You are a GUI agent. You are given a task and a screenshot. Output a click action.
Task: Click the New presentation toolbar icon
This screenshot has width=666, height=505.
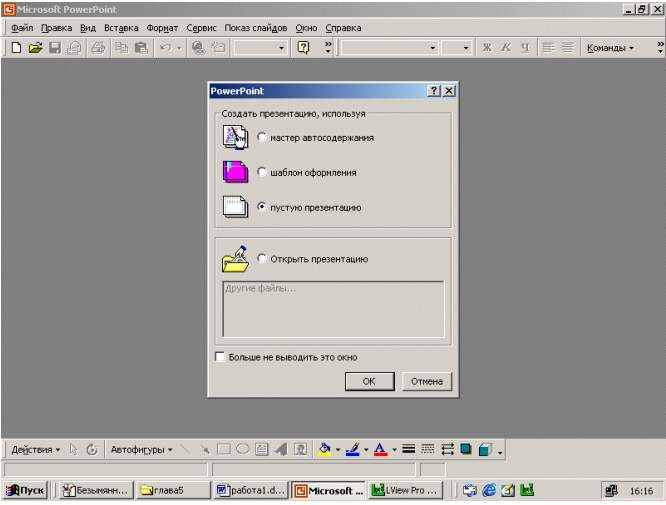[x=16, y=48]
